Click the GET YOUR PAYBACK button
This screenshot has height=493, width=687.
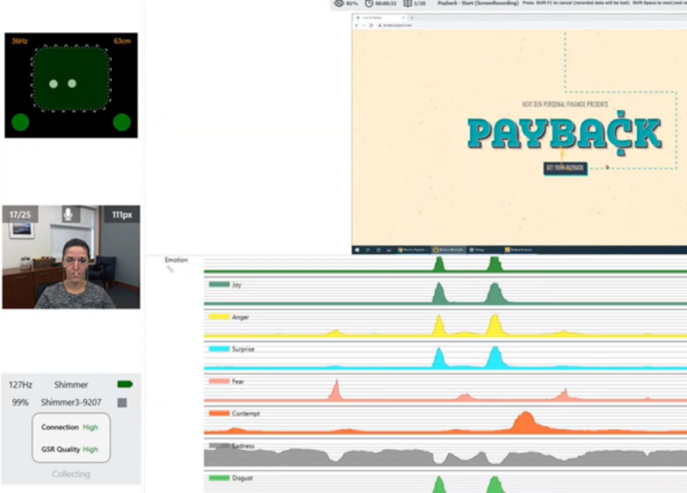click(x=565, y=168)
